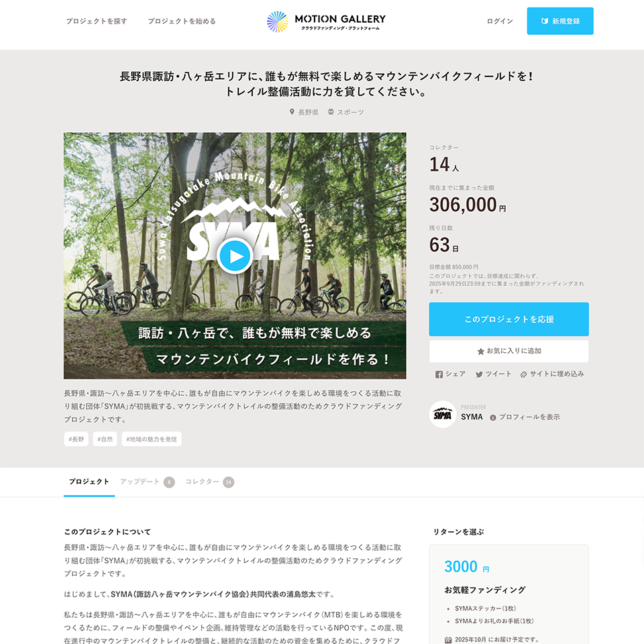Image resolution: width=644 pixels, height=644 pixels.
Task: Click the #地域の魅力を発信 tag
Action: 151,439
